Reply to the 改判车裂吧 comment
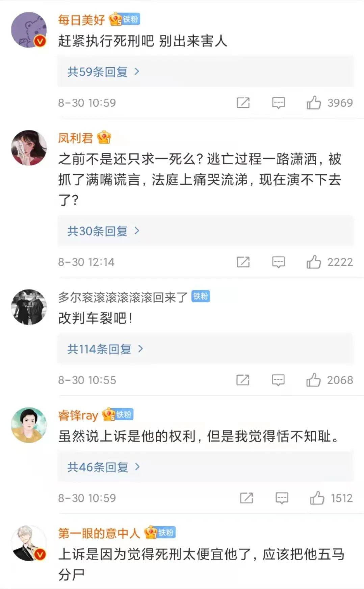 278,380
